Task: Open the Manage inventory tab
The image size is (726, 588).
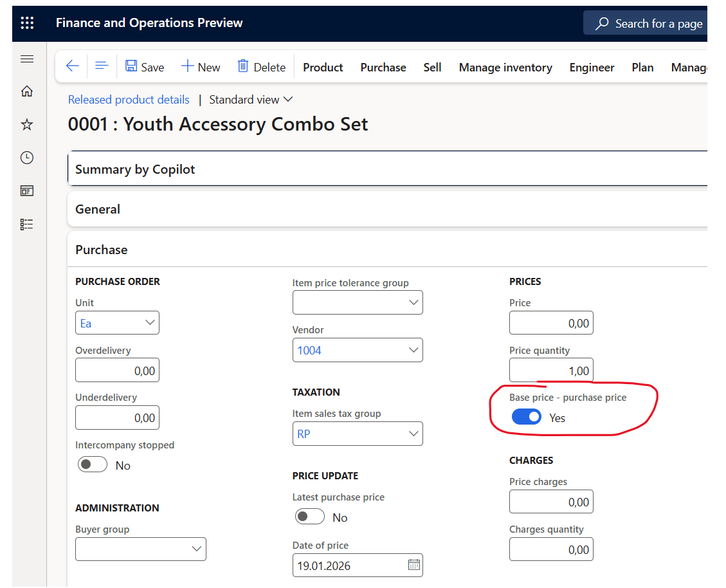Action: point(505,68)
